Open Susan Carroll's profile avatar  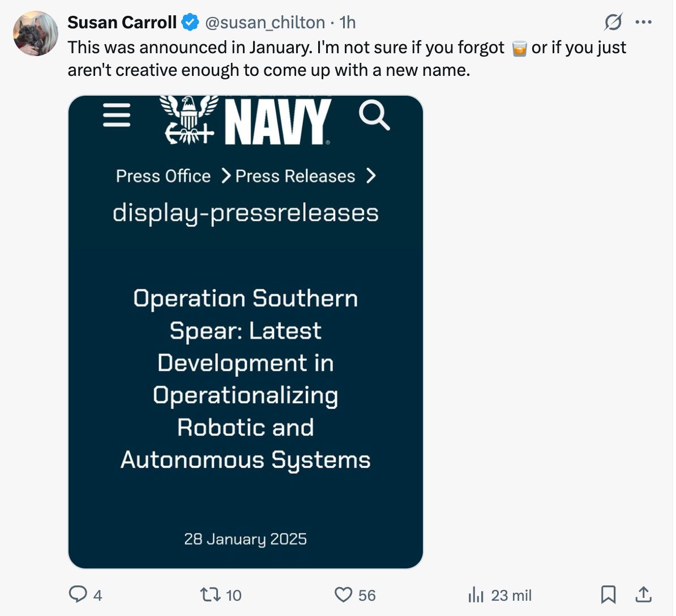36,33
